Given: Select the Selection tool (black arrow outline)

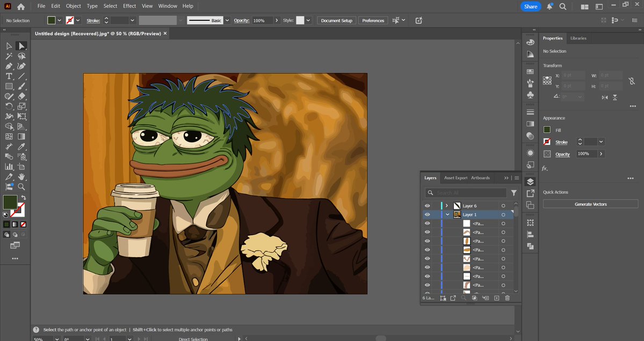Looking at the screenshot, I should pos(9,46).
